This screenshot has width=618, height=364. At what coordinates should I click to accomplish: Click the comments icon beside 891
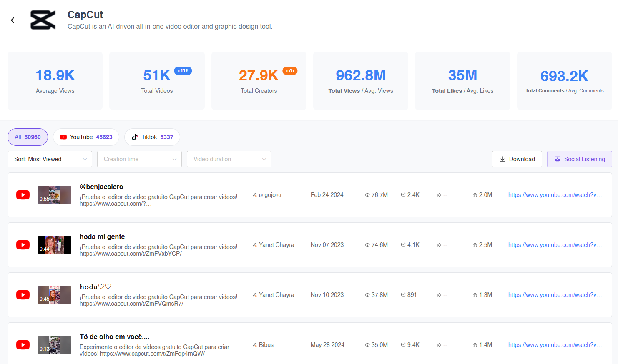click(x=403, y=295)
